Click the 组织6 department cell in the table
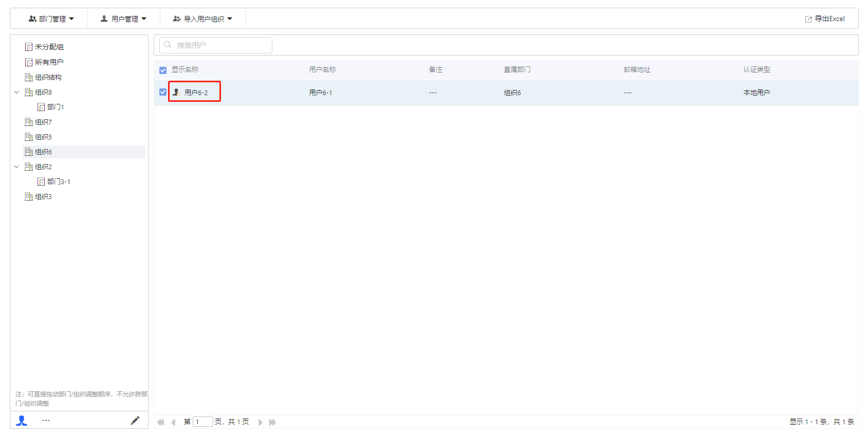Viewport: 868px width, 435px height. (512, 93)
